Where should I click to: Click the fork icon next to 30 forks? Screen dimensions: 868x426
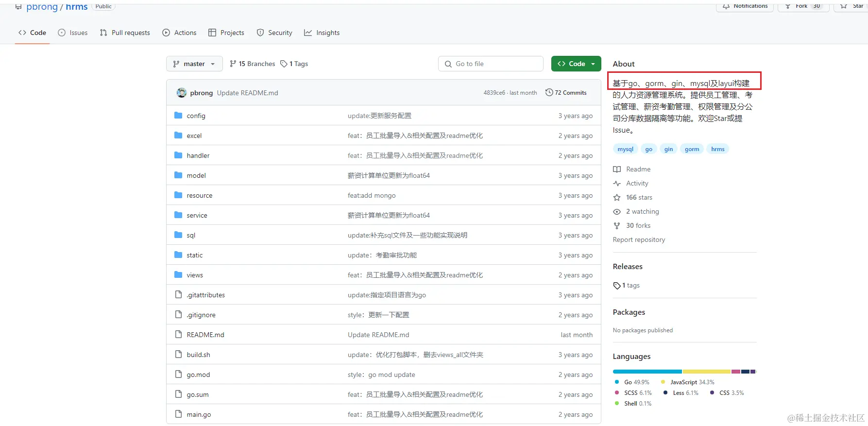(617, 225)
